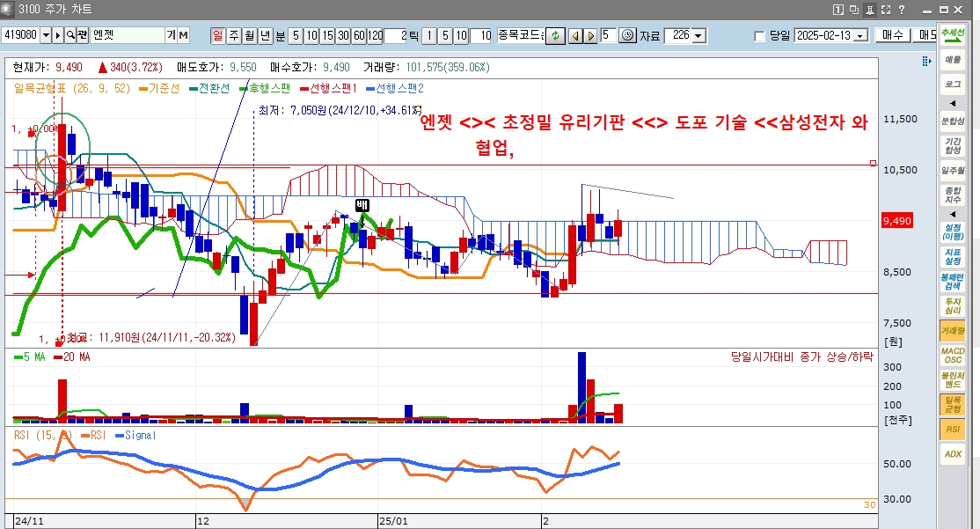The height and width of the screenshot is (529, 980).
Task: Toggle the RSI indicator sidebar button
Action: 953,429
